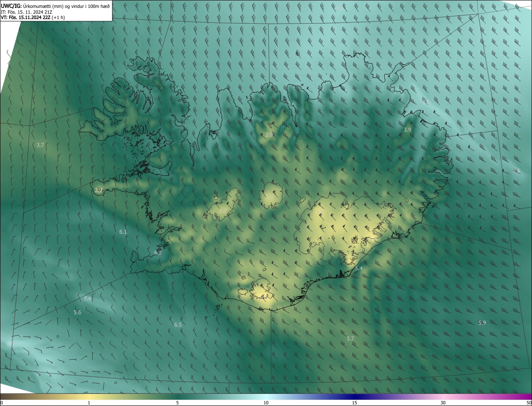Click the 5 tick on the color scale
Screen dimensions: 532x406
pos(177,403)
